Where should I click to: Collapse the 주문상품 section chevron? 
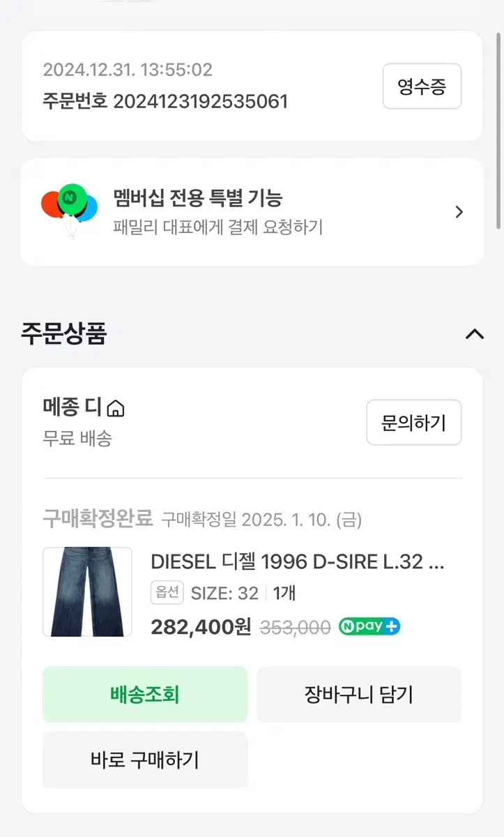point(474,334)
